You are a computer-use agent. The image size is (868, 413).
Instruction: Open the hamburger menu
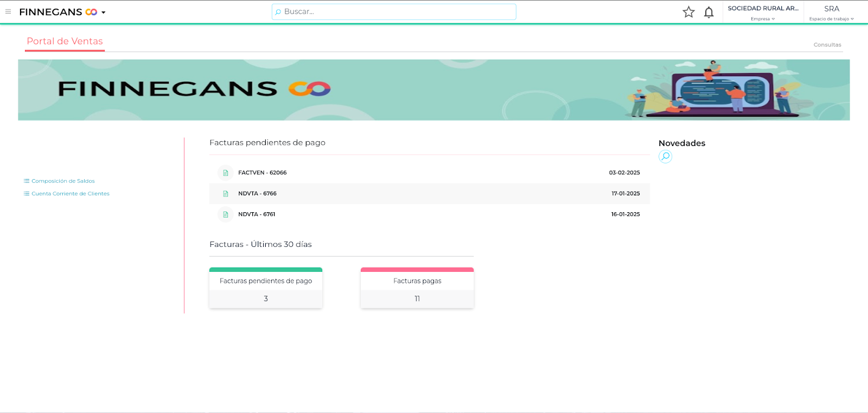(8, 11)
